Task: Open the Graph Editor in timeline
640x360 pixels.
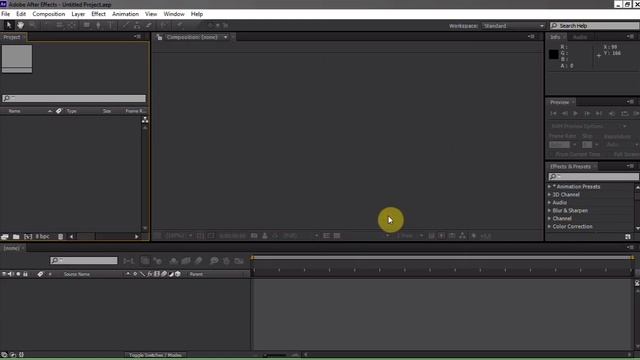Action: 239,261
